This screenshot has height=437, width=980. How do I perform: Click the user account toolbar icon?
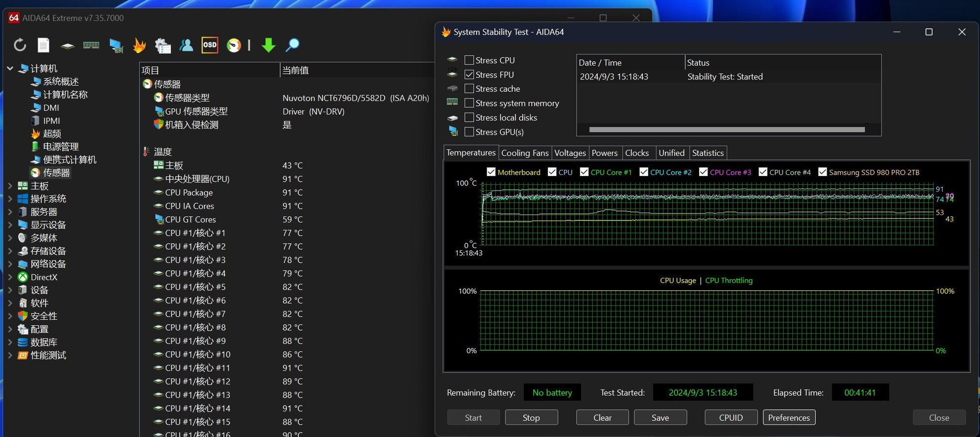pos(186,45)
